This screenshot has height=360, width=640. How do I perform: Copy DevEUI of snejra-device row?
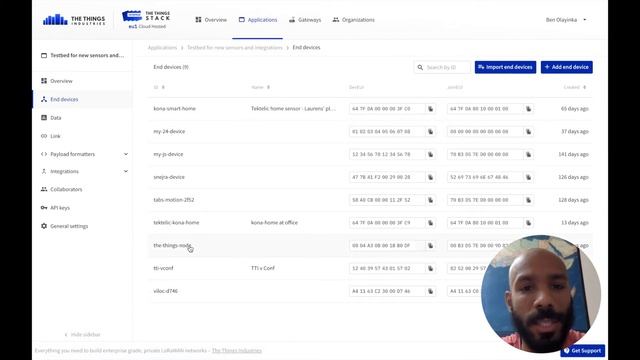(x=430, y=178)
